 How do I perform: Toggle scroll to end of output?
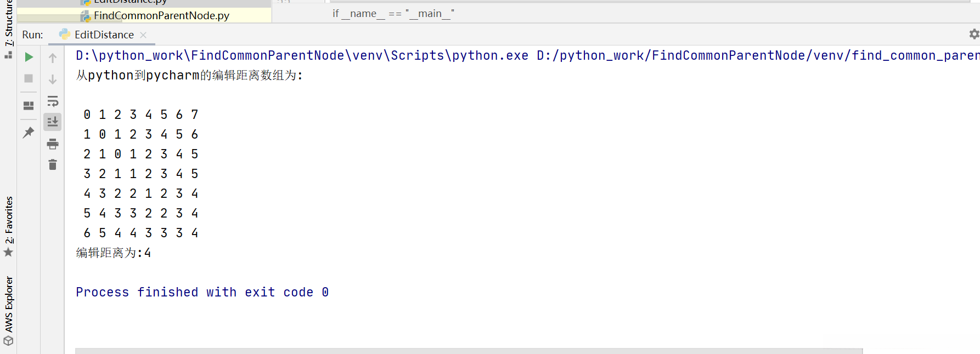pyautogui.click(x=53, y=122)
